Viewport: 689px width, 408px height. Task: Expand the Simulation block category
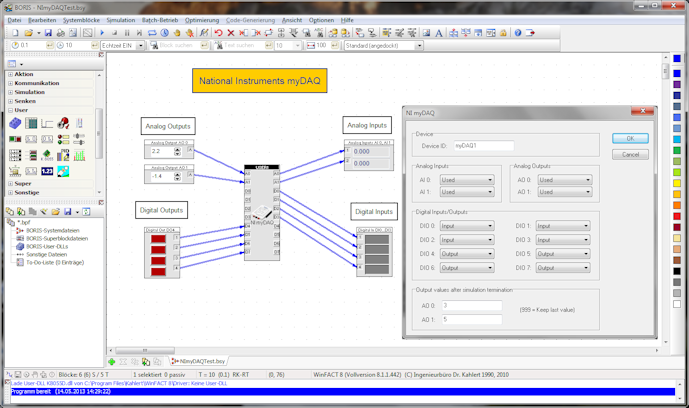[x=10, y=92]
